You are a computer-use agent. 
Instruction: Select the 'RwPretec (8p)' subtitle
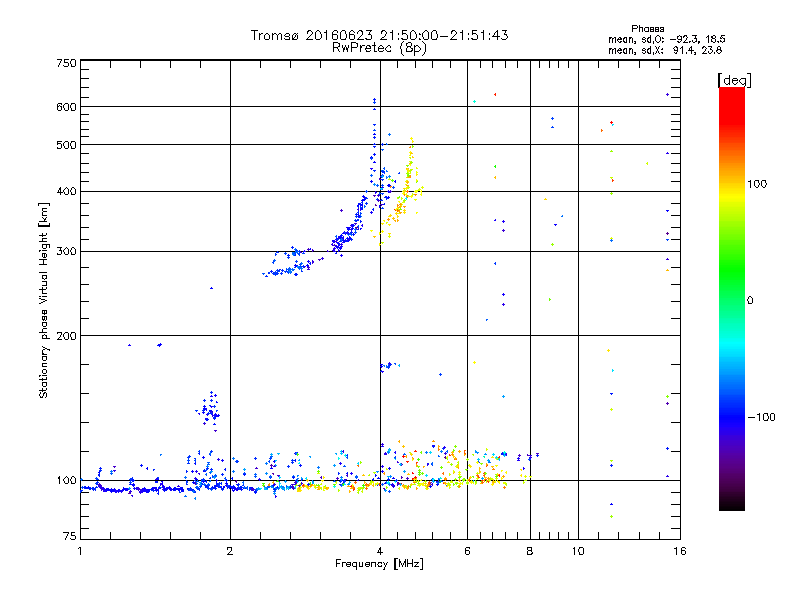point(379,48)
